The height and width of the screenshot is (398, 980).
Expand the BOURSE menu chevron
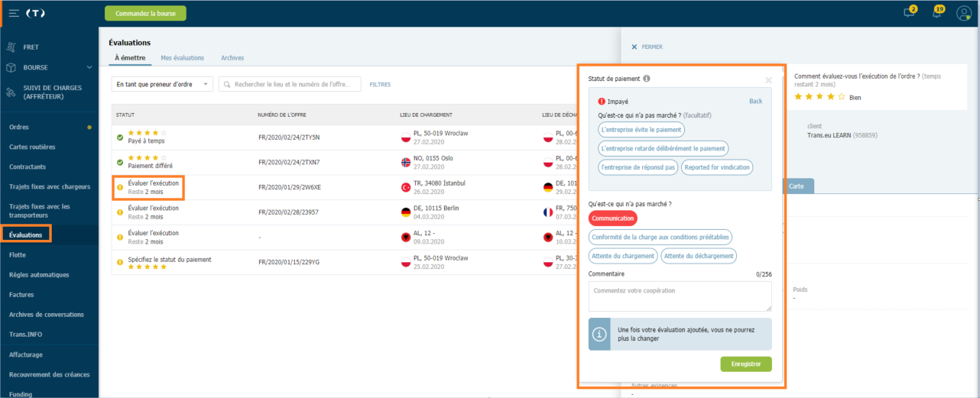click(89, 67)
